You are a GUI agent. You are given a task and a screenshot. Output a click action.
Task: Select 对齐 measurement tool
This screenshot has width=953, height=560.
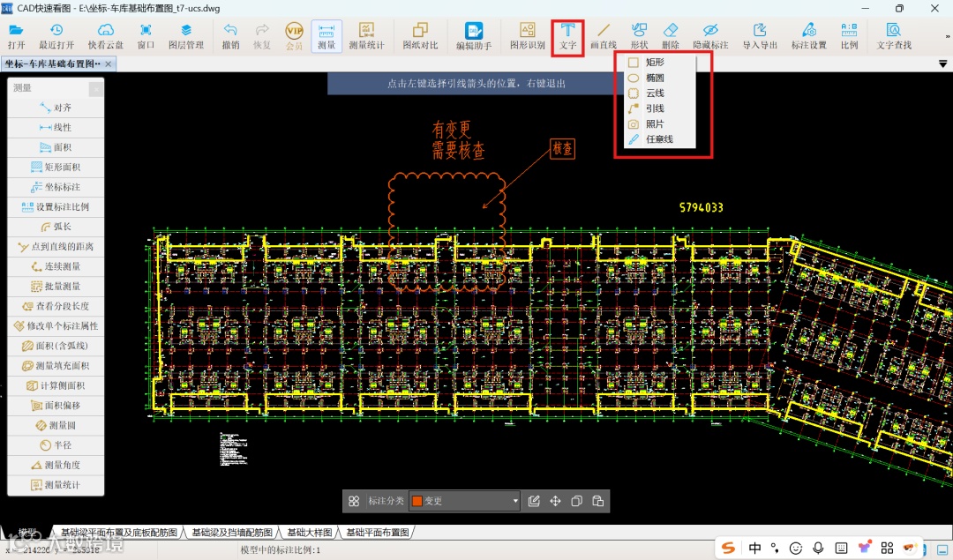tap(56, 108)
